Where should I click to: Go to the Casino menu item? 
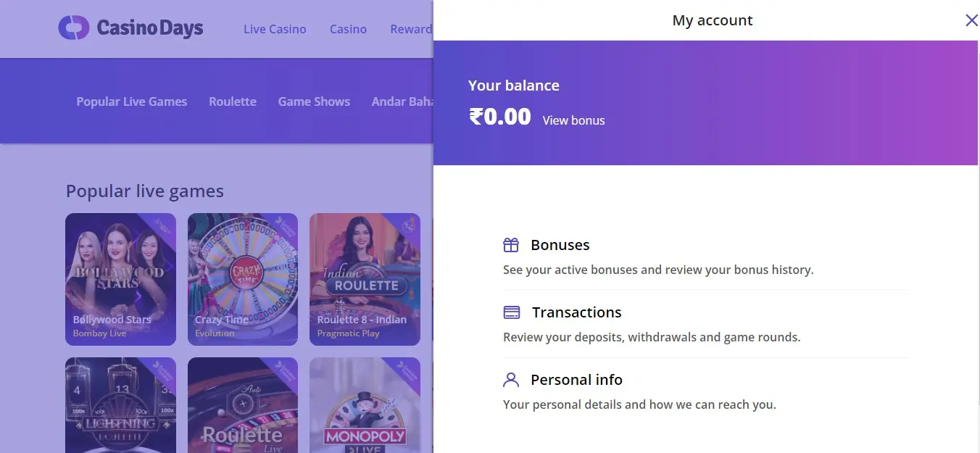pyautogui.click(x=348, y=29)
